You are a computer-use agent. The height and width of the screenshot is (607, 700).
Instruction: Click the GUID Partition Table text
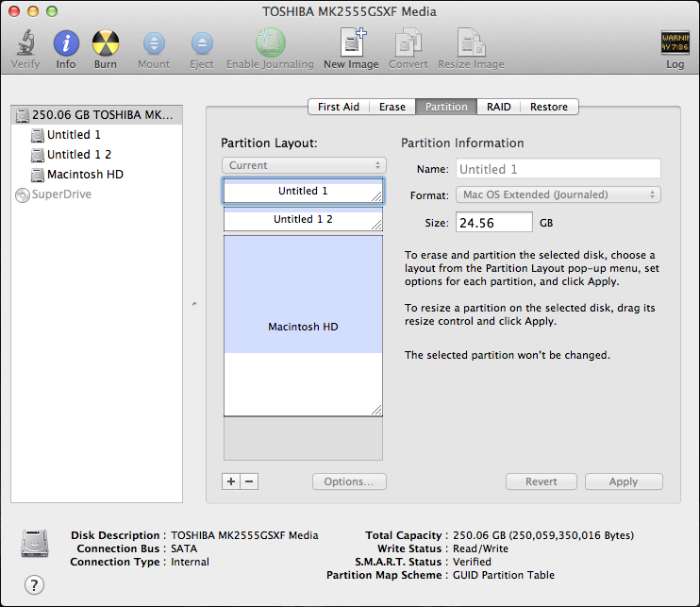coord(504,575)
